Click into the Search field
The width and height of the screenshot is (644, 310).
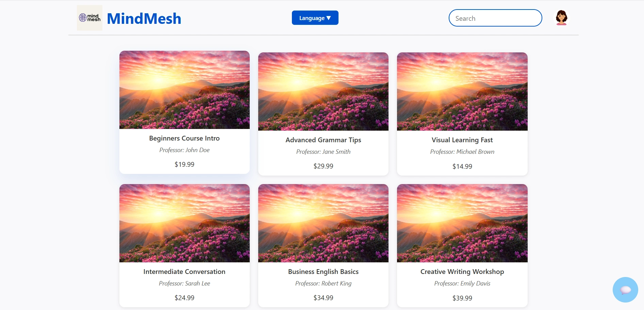click(495, 18)
